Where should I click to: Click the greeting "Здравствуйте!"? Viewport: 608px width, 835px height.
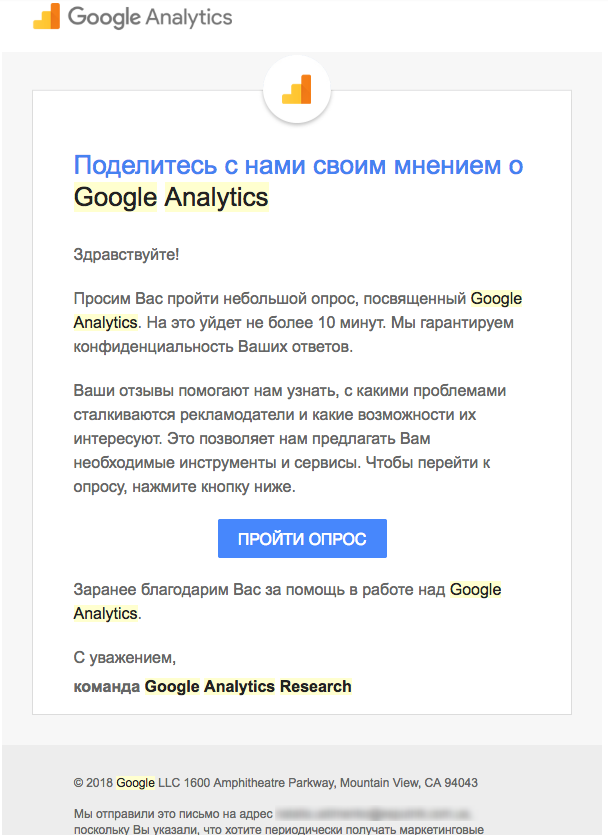click(127, 254)
